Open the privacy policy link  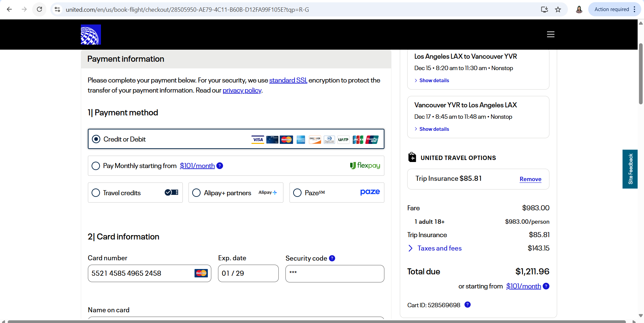(242, 90)
